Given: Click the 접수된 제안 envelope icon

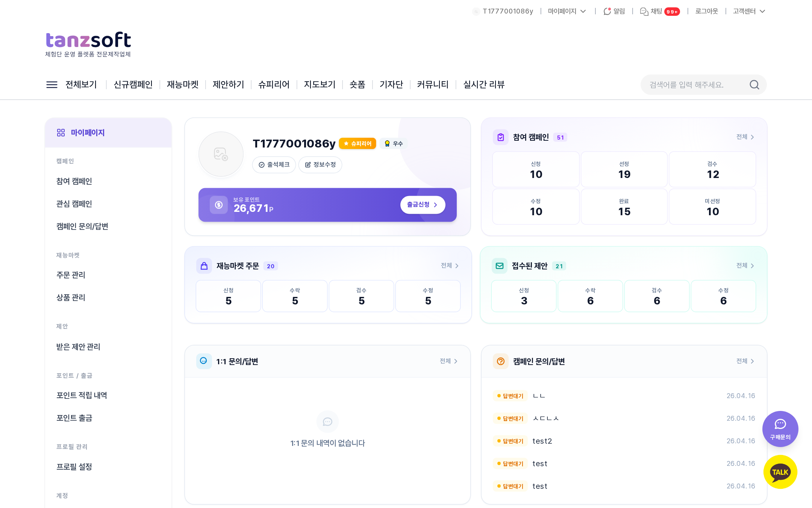Looking at the screenshot, I should pyautogui.click(x=500, y=266).
